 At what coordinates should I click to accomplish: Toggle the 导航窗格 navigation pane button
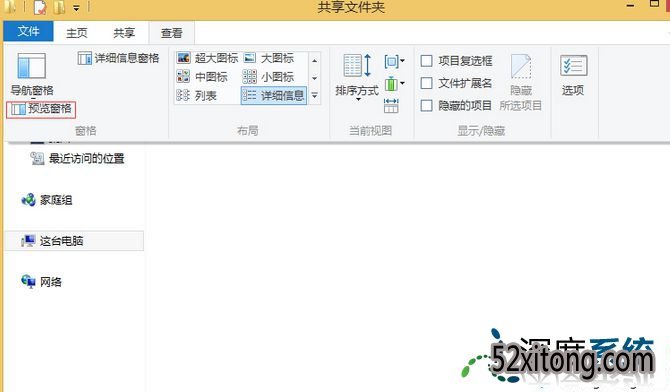(x=32, y=75)
